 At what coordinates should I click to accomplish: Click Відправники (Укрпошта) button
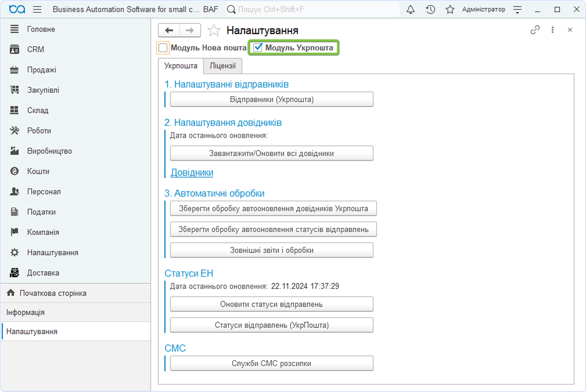[272, 99]
